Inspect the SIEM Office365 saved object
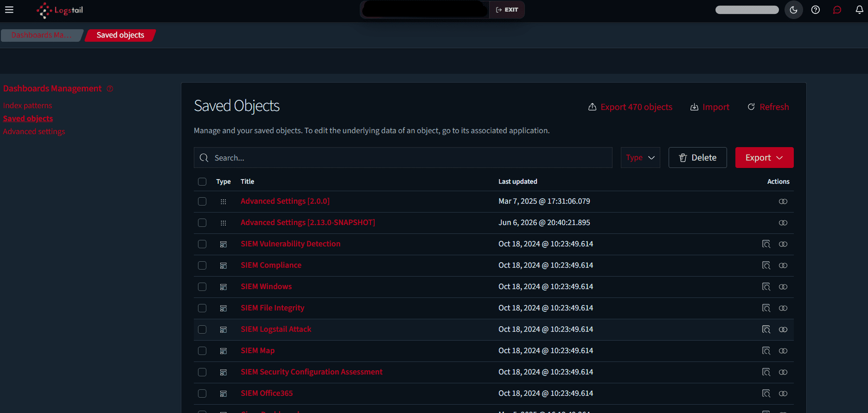This screenshot has height=413, width=868. (766, 394)
